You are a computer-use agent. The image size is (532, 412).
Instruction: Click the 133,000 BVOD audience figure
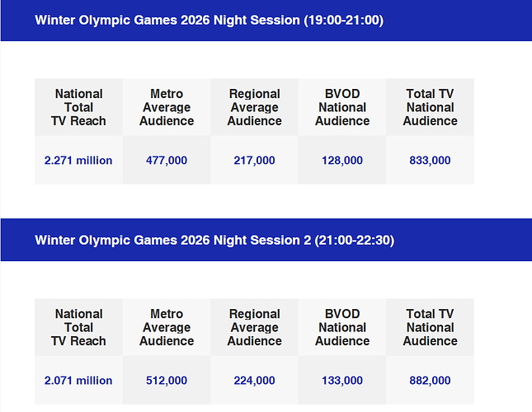click(342, 380)
